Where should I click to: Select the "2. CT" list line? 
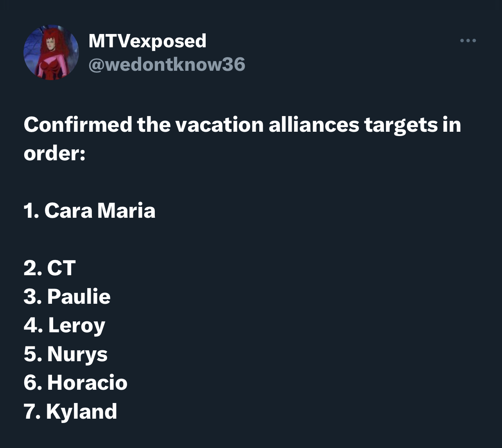pos(50,268)
